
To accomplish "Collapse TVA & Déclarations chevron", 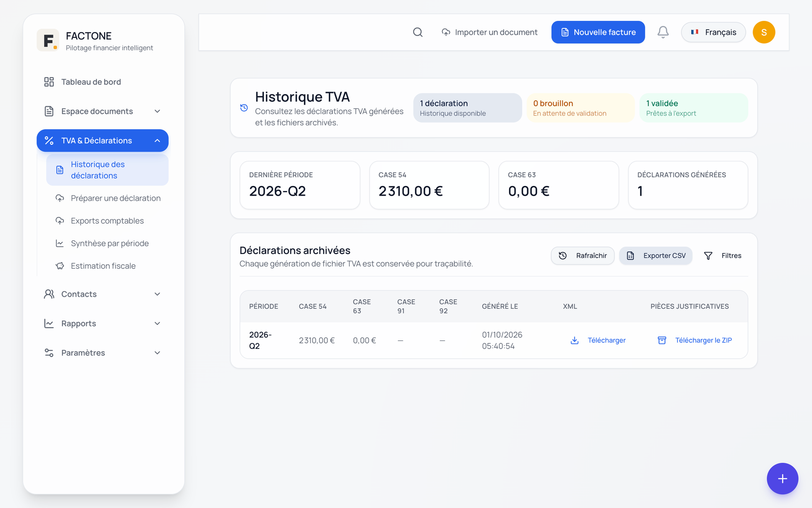I will point(157,141).
